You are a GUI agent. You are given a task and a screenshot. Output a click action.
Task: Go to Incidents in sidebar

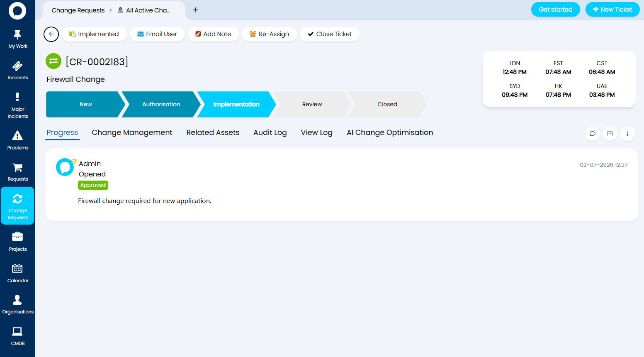(17, 71)
